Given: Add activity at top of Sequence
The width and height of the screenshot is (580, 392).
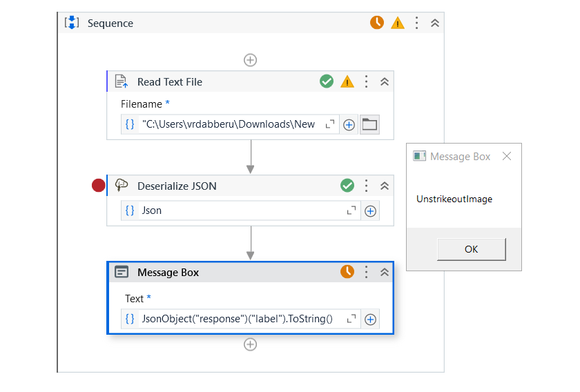Looking at the screenshot, I should tap(251, 60).
